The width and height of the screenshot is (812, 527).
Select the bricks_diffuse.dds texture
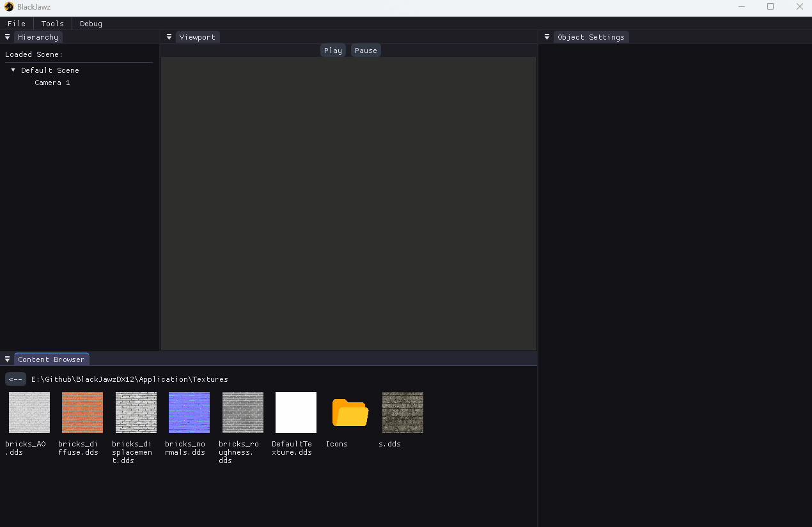click(82, 413)
